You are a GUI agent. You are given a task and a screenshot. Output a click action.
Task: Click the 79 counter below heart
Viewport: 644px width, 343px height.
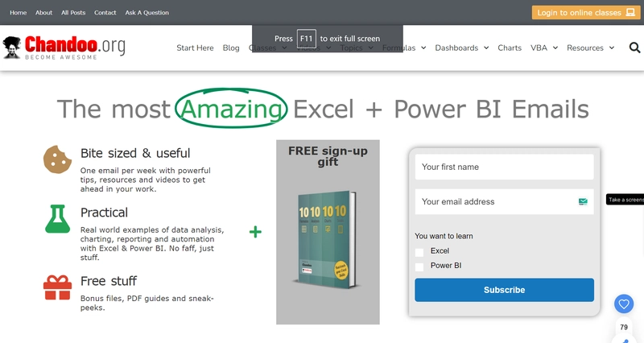[x=624, y=328]
